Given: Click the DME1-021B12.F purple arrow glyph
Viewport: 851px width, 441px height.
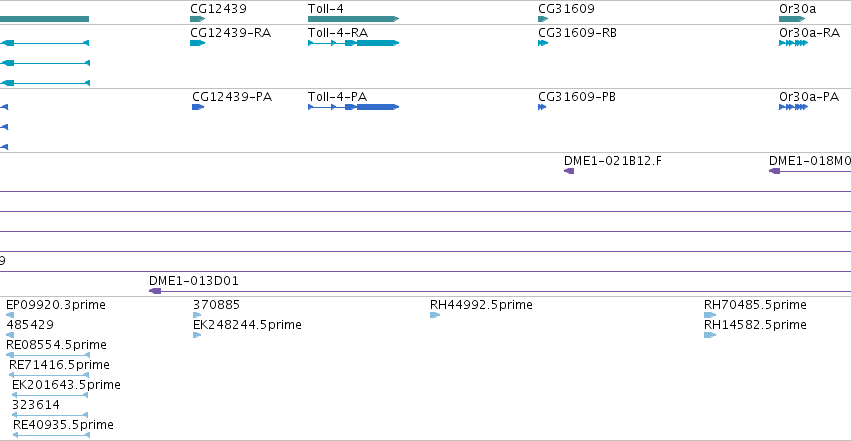Looking at the screenshot, I should (x=569, y=171).
